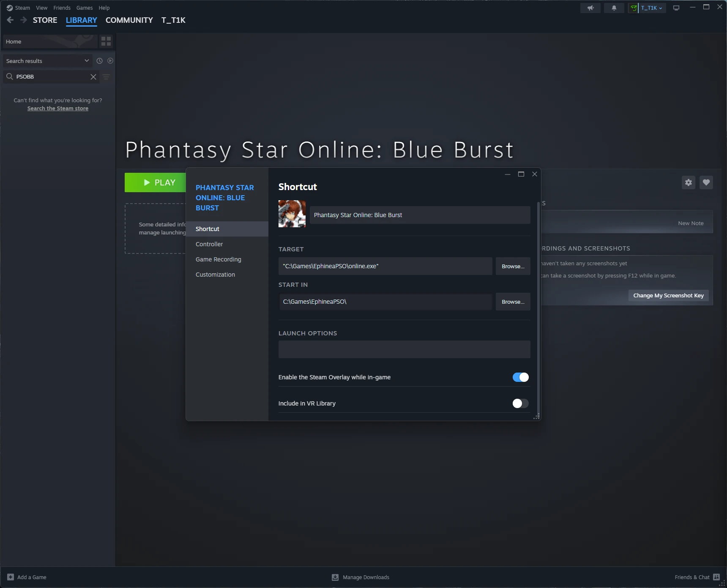Select Game Recording in the shortcut sidebar
This screenshot has width=727, height=588.
[218, 259]
